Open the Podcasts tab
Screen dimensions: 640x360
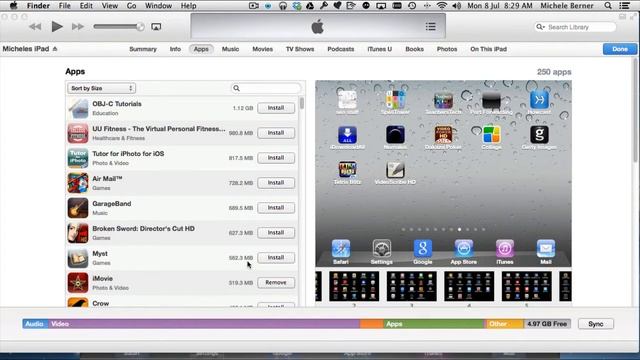click(340, 49)
